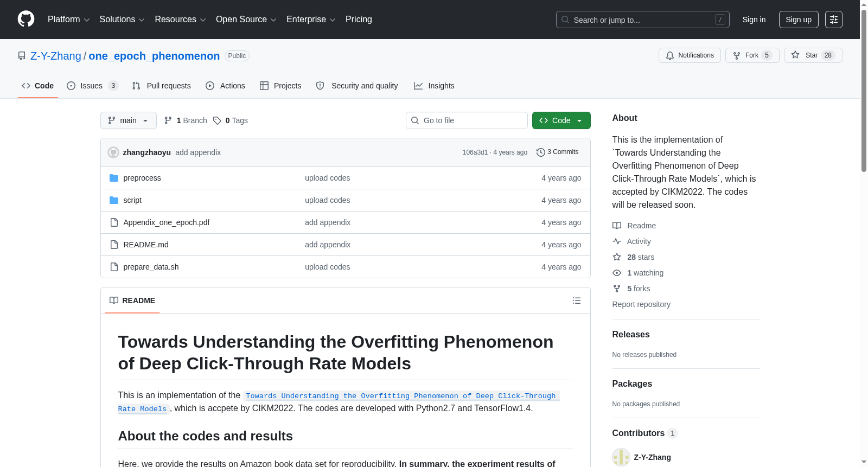Click the GitHub logo icon
868x467 pixels.
click(26, 20)
